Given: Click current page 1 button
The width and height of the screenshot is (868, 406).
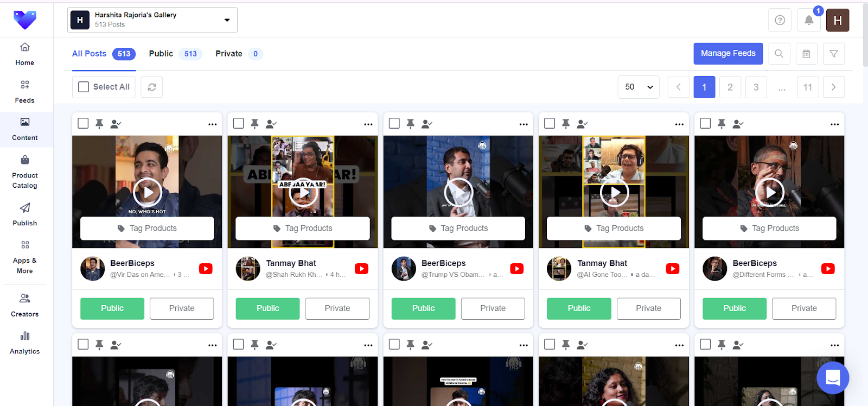Looking at the screenshot, I should (x=704, y=87).
